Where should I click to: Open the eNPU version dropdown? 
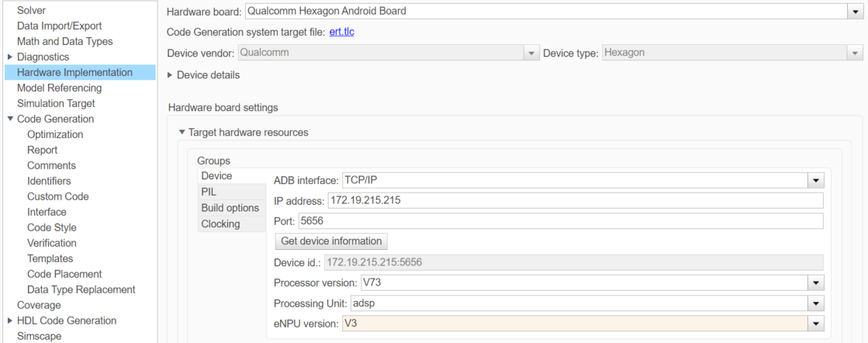point(815,324)
